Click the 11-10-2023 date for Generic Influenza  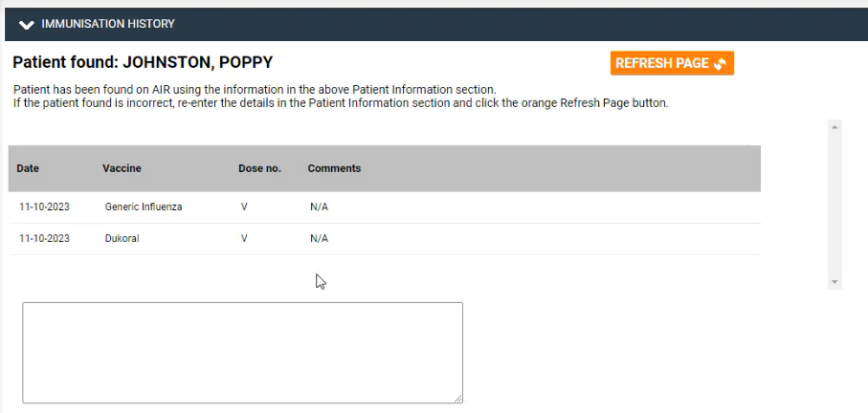[44, 207]
